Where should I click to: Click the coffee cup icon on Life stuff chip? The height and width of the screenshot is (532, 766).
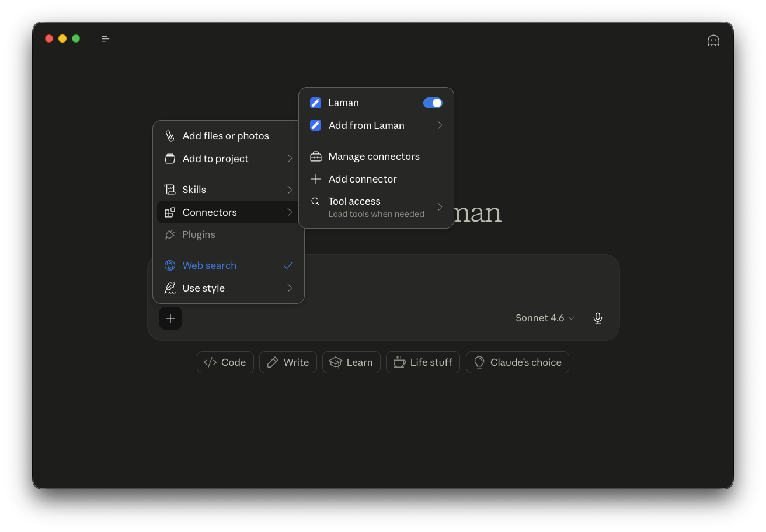399,362
